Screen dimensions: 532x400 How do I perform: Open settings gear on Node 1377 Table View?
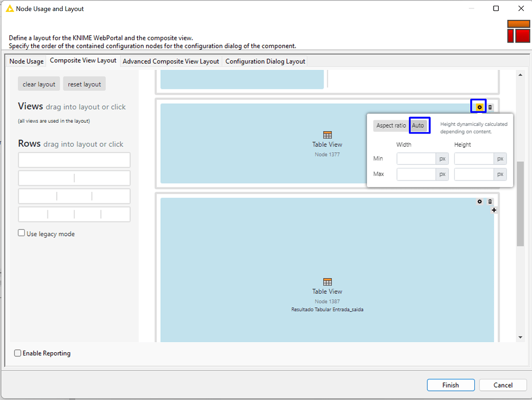[478, 106]
